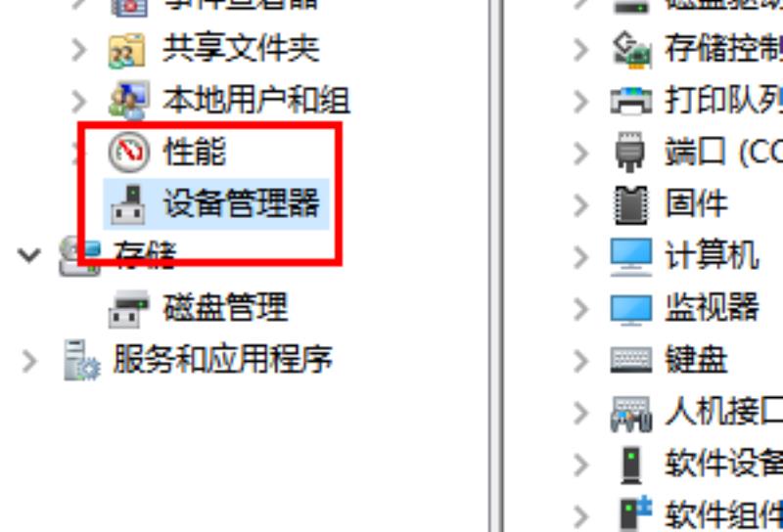Expand the 监视器 device category
The image size is (783, 532).
[580, 309]
